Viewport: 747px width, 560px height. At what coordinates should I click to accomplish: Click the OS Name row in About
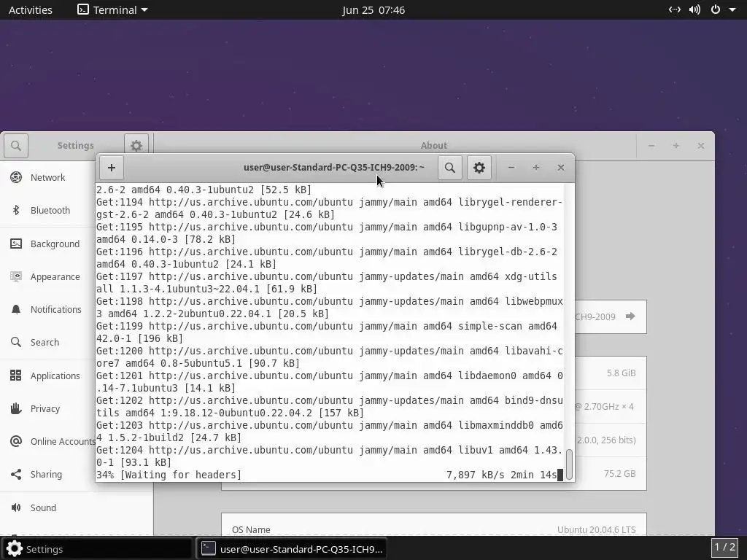433,525
